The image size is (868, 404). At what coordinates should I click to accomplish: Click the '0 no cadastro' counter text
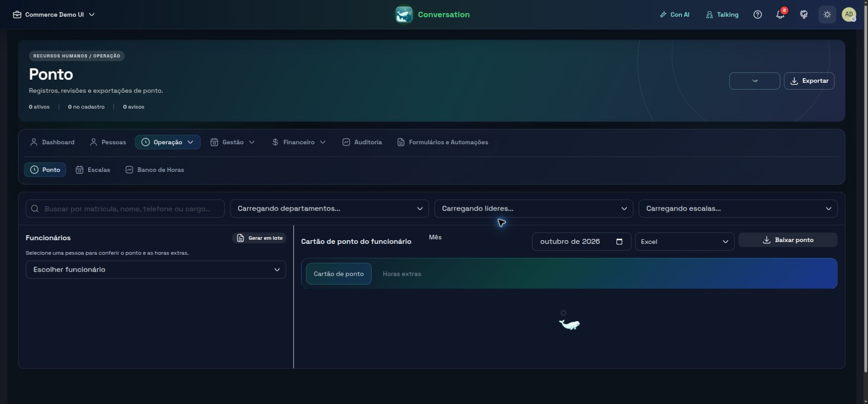[x=86, y=107]
